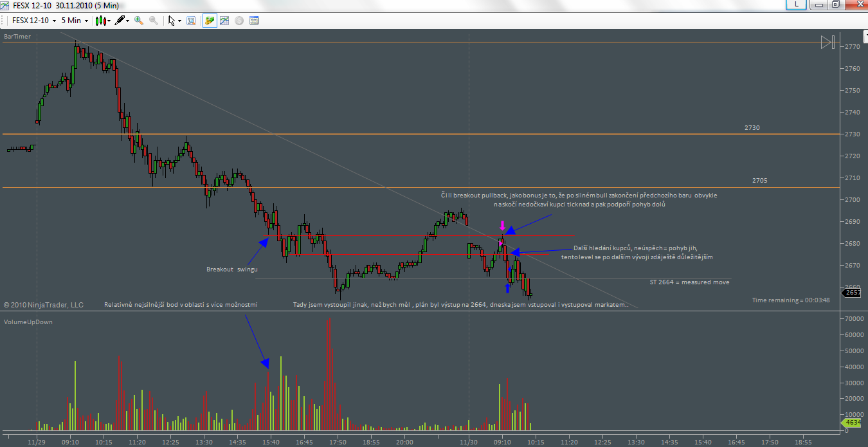Open the indicators icon
Image resolution: width=868 pixels, height=447 pixels.
(224, 21)
